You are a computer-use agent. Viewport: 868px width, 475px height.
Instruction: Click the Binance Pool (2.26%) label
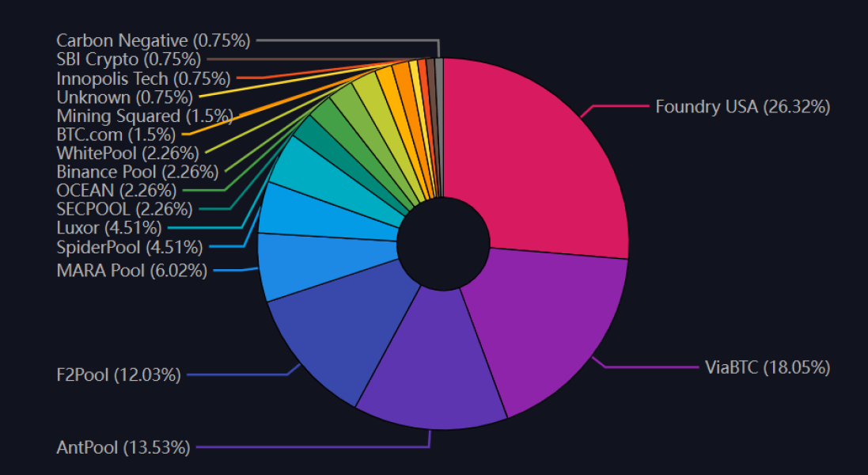(138, 172)
